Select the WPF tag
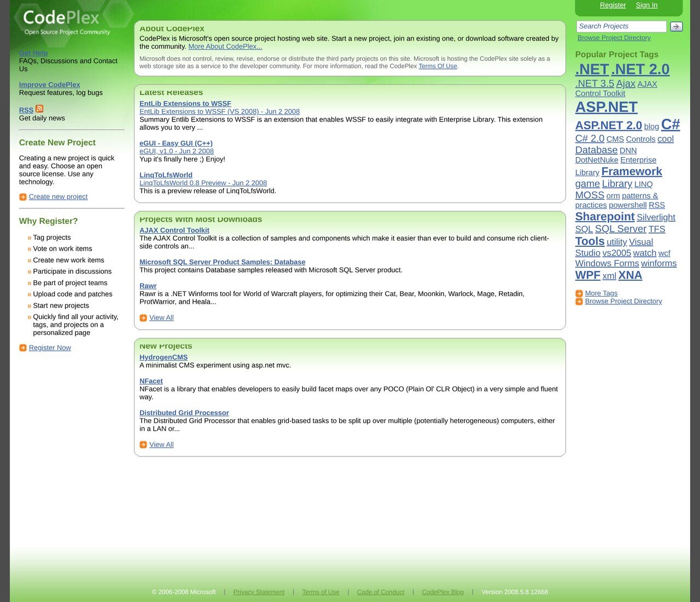This screenshot has width=700, height=602. coord(587,275)
